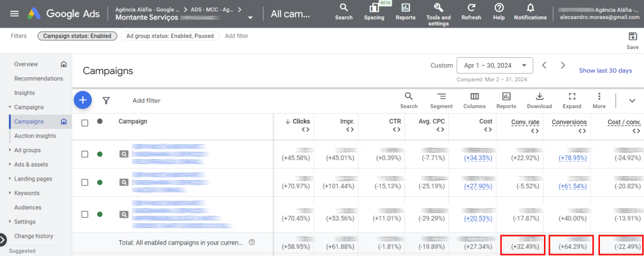644x256 pixels.
Task: Open the +78.95% conversions change link
Action: tap(572, 158)
